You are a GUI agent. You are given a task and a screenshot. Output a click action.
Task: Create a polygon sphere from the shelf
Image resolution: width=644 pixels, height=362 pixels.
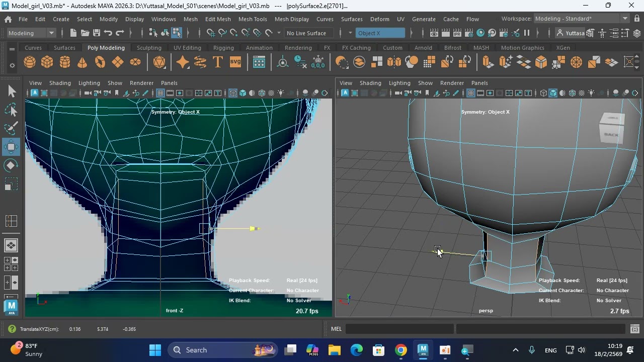(30, 62)
